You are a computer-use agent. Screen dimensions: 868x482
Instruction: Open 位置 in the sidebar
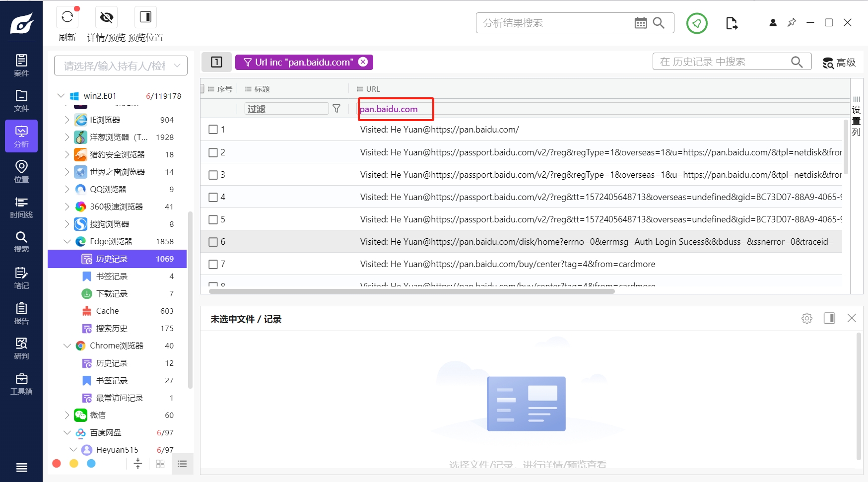(x=21, y=171)
